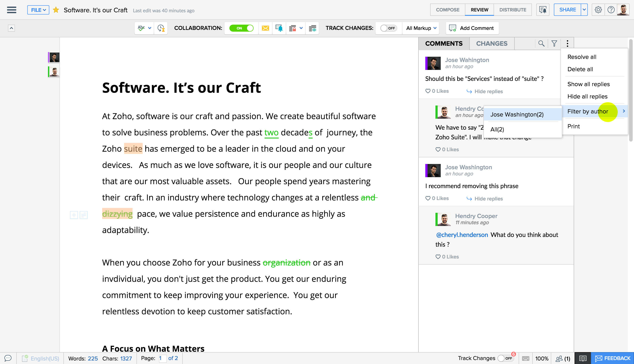Toggle the Track Changes switch OFF
Image resolution: width=634 pixels, height=364 pixels.
point(388,28)
